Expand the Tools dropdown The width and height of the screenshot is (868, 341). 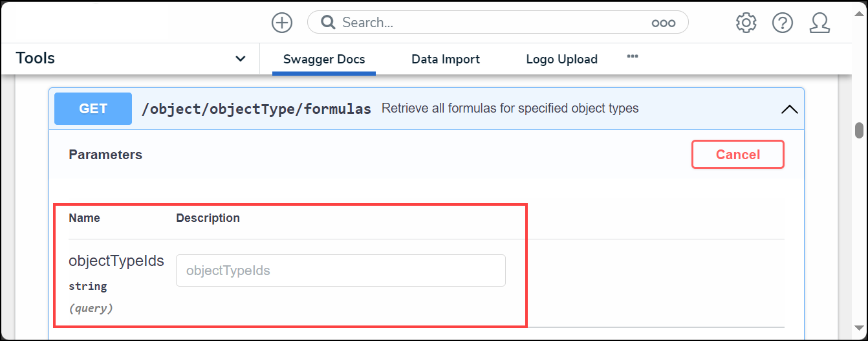click(x=240, y=59)
